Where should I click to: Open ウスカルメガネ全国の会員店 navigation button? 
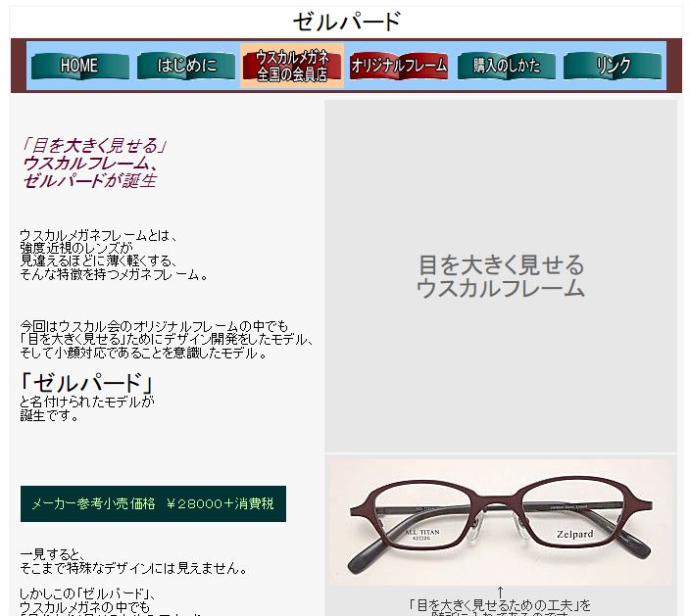coord(292,66)
